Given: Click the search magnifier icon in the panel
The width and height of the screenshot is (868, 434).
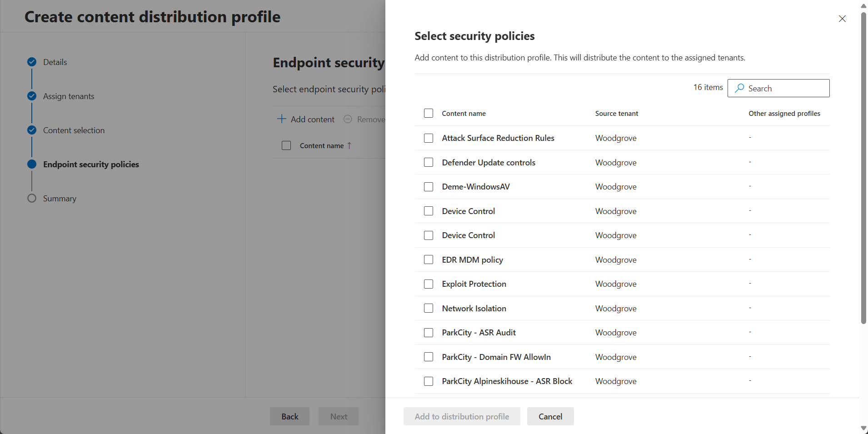Looking at the screenshot, I should [x=738, y=88].
